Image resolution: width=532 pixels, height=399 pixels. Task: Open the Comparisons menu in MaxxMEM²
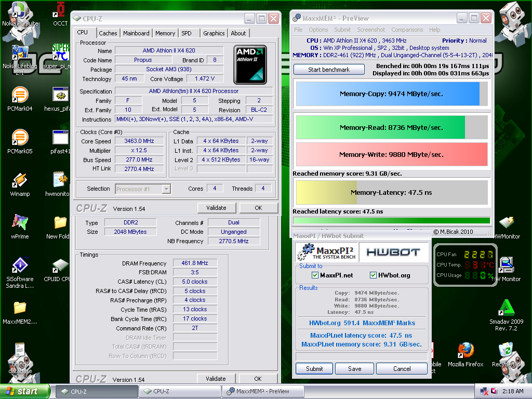(407, 30)
